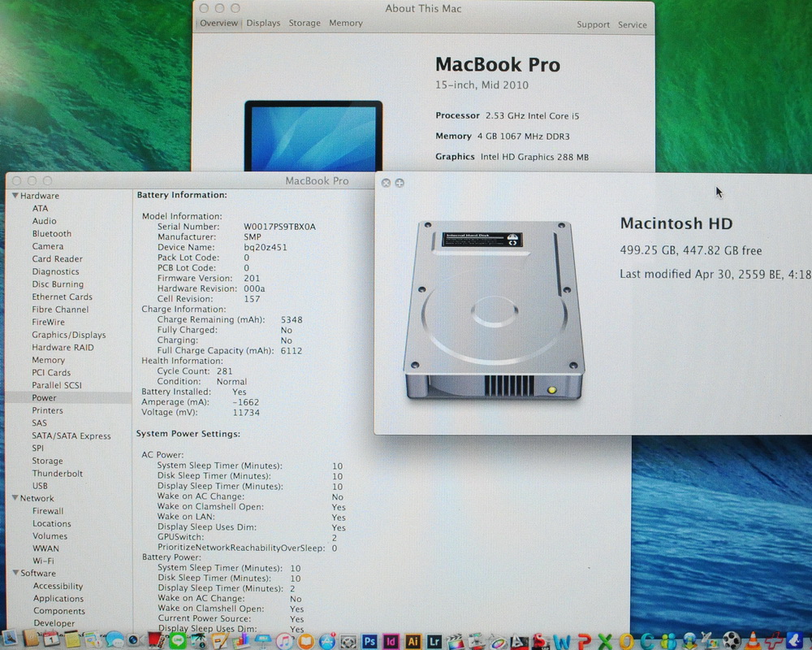
Task: Click the MacBook Pro laptop image
Action: [313, 136]
